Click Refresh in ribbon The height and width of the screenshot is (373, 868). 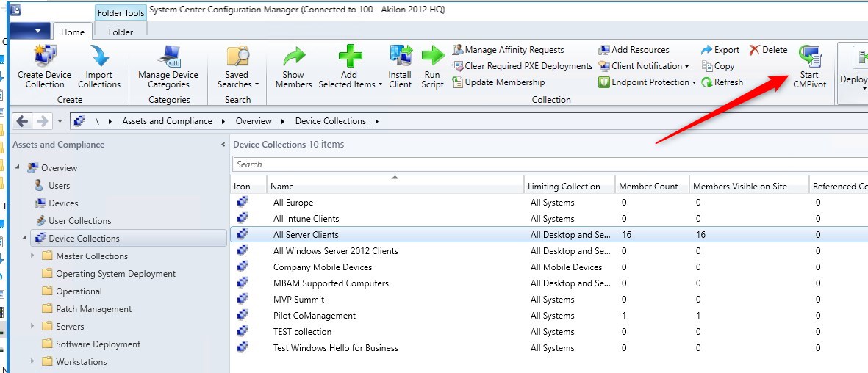tap(722, 82)
